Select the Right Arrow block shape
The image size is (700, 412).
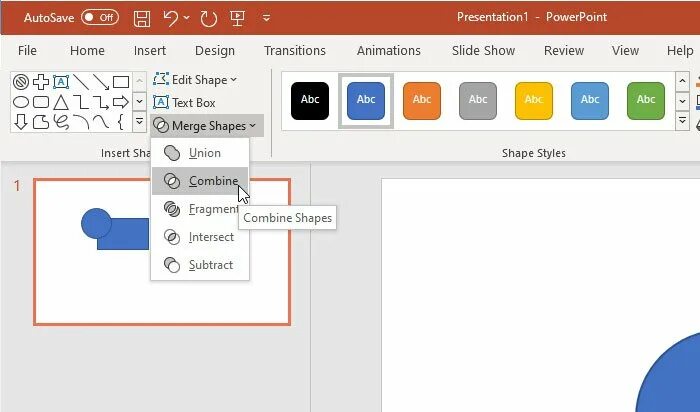(x=121, y=102)
